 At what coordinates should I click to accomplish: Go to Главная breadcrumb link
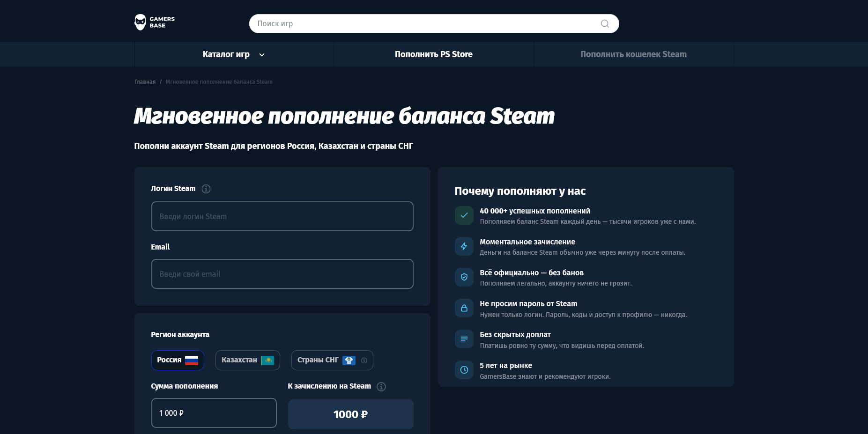145,82
